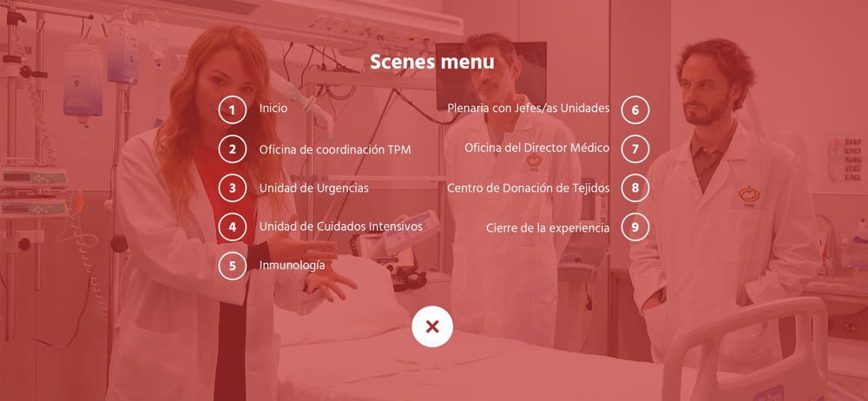Viewport: 868px width, 401px height.
Task: Select Unidad de Cuidados Intensivos
Action: tap(341, 227)
